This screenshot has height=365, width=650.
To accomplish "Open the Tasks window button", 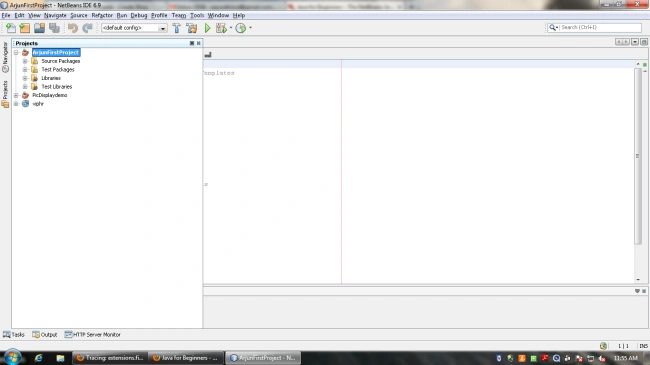I will click(14, 334).
